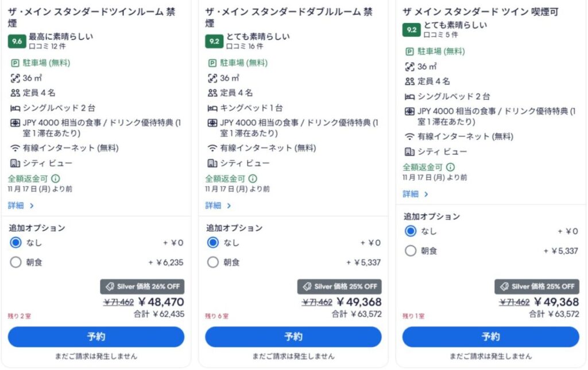Select なし option in the first twin card
The image size is (588, 370).
[x=16, y=243]
